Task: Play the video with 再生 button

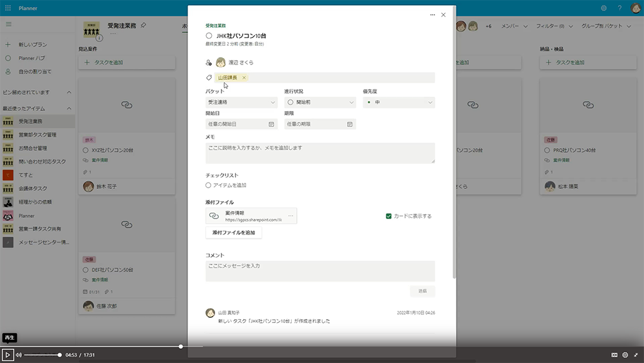Action: (7, 355)
